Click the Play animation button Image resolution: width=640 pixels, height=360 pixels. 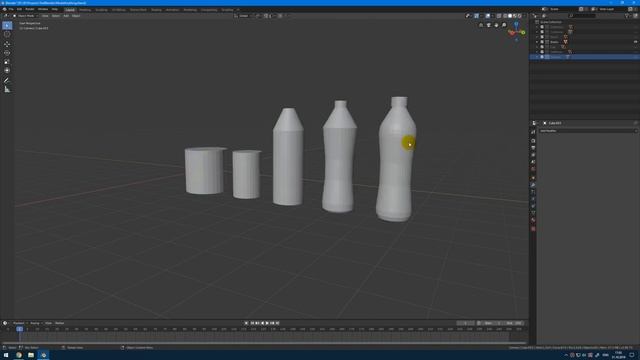(x=267, y=323)
